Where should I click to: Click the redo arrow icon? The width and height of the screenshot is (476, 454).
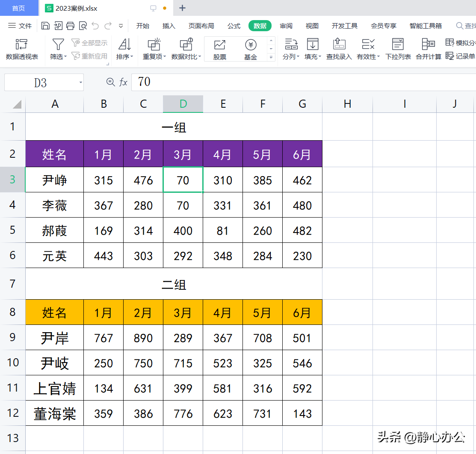108,26
